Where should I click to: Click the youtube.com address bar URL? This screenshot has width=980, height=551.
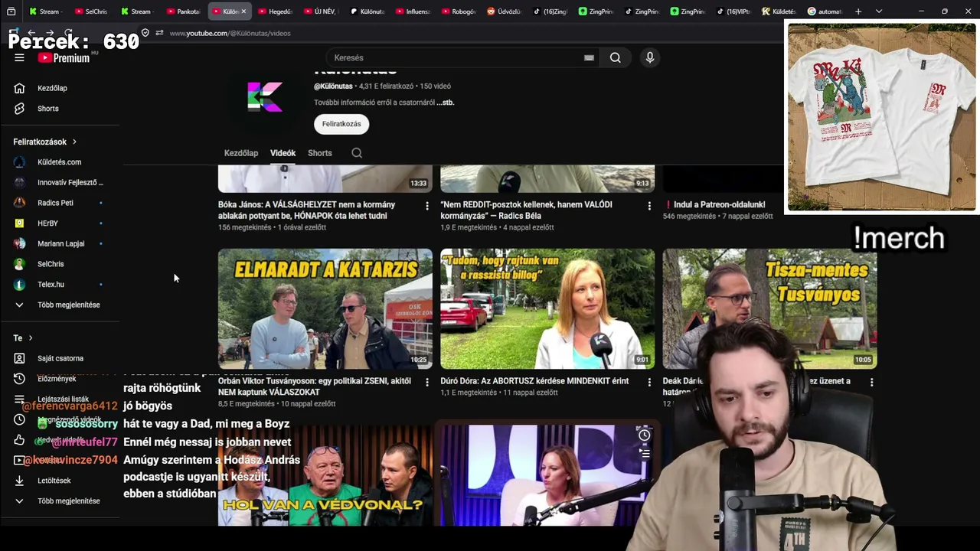230,34
